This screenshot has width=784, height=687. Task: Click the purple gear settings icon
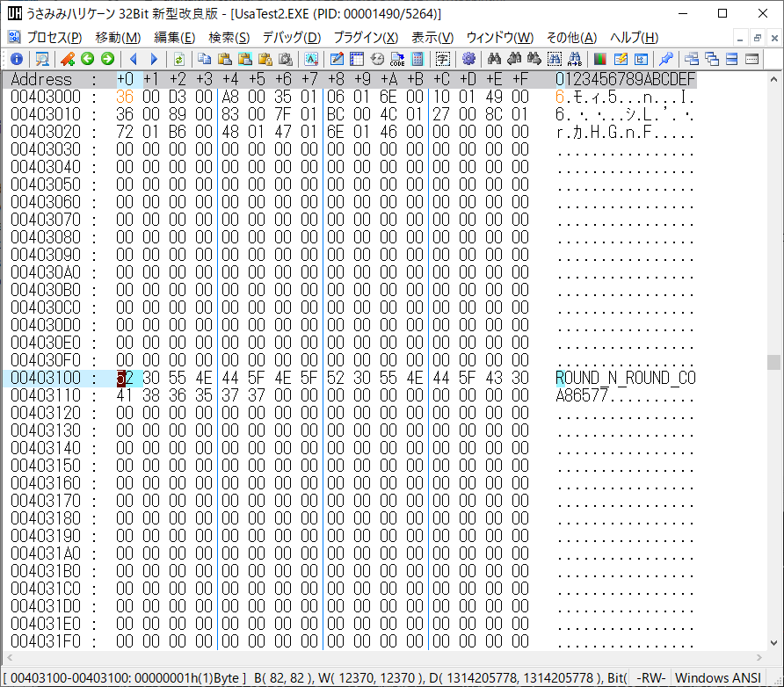click(468, 59)
